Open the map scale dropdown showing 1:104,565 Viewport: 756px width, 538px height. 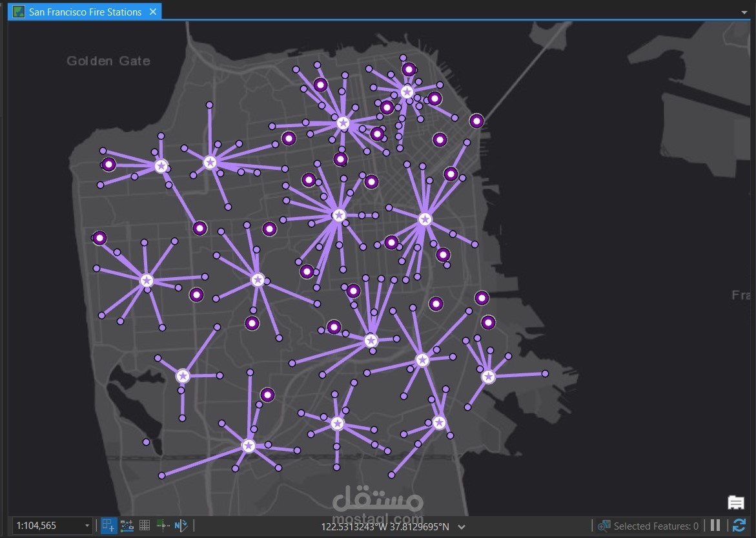coord(87,526)
